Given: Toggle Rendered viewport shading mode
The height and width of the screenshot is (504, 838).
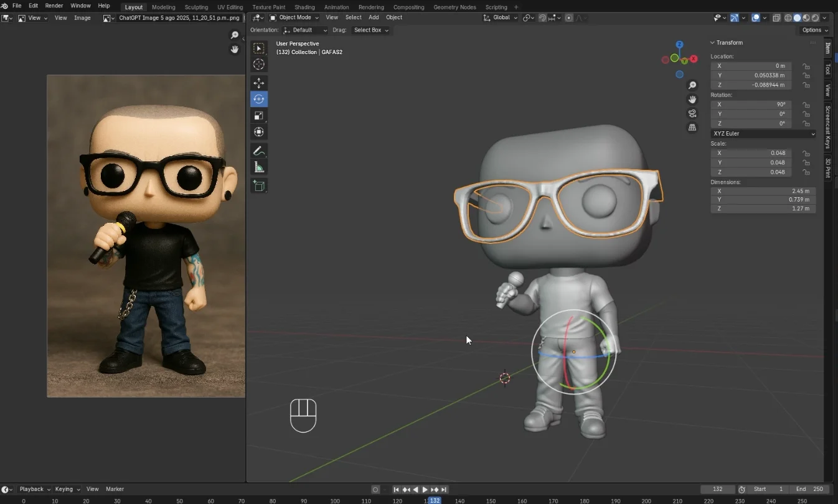Looking at the screenshot, I should (x=816, y=18).
